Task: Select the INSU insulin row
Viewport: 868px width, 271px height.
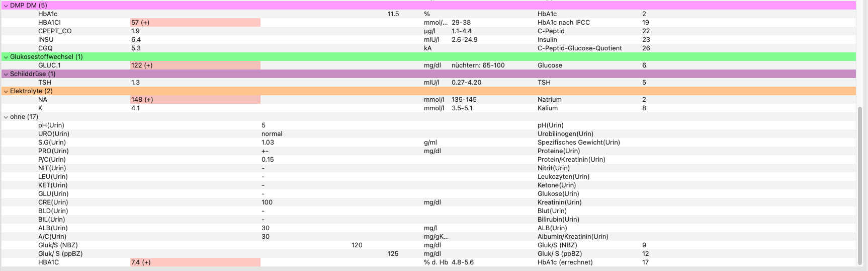Action: click(428, 40)
